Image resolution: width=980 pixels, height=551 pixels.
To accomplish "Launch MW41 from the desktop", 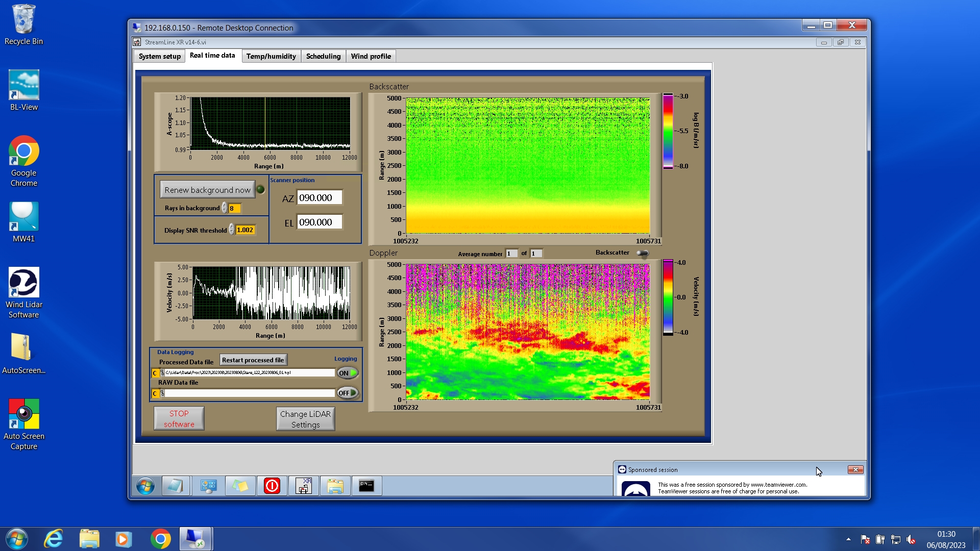I will click(x=23, y=217).
